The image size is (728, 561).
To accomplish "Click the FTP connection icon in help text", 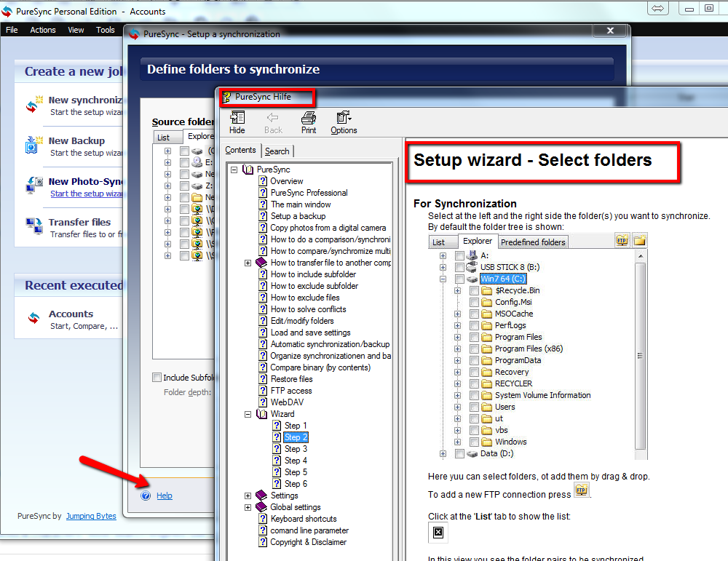I will point(581,490).
